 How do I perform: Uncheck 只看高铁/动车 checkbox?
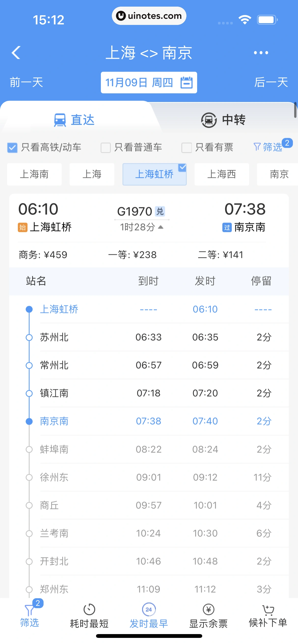[x=12, y=148]
